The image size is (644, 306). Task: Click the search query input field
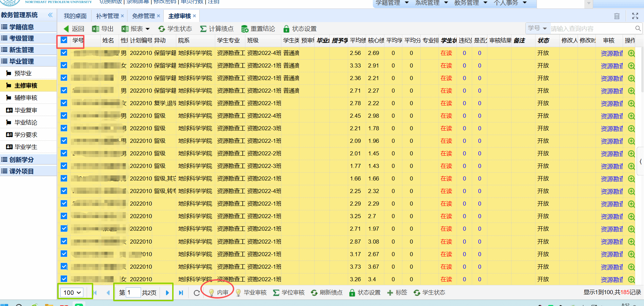point(591,29)
